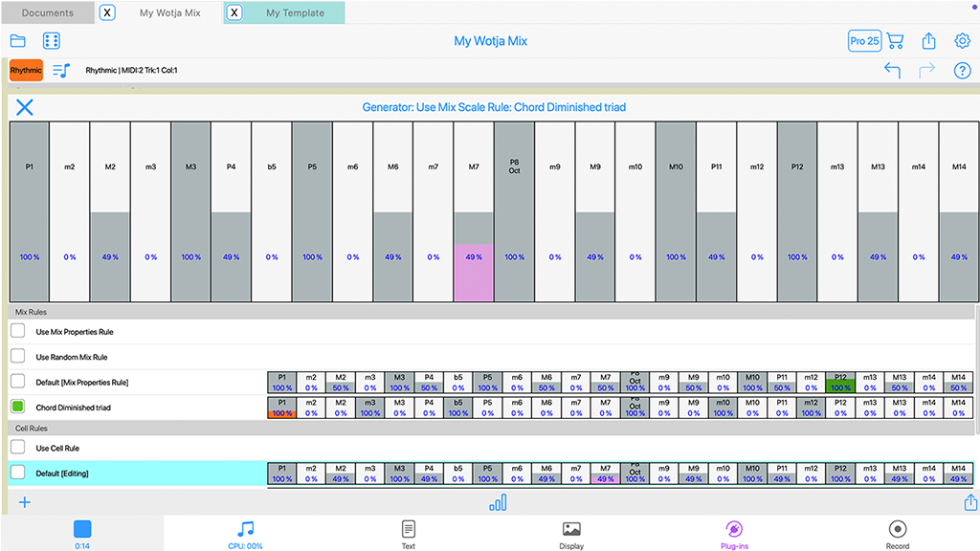Open the documents folder icon

point(18,41)
